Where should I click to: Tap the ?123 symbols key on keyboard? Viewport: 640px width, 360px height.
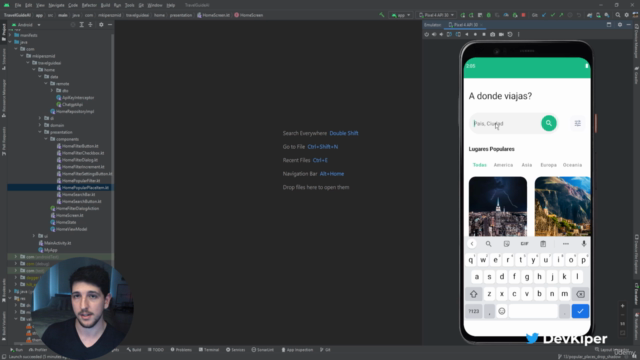tap(474, 311)
